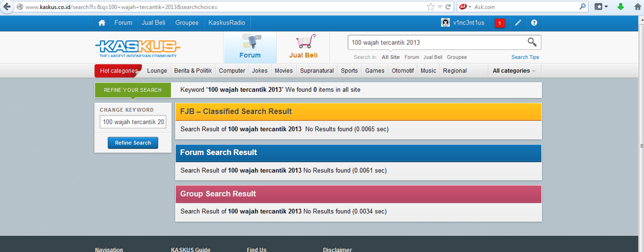Click the Change Keyword input field
This screenshot has height=252, width=644.
coord(133,122)
